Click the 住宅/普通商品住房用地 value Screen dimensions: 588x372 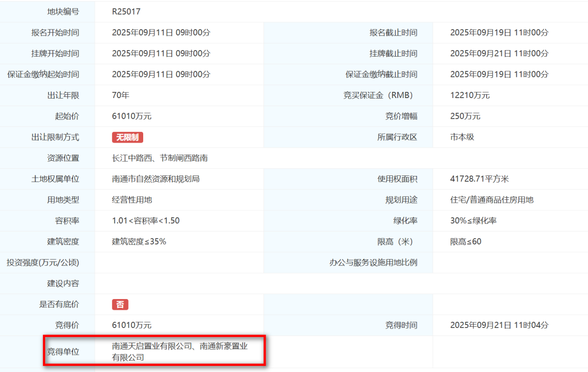(492, 200)
